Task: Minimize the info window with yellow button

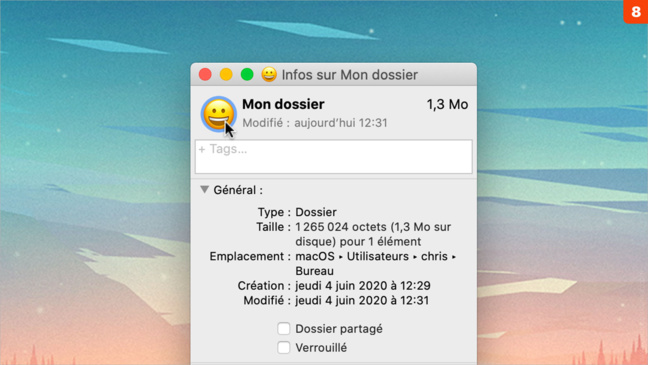Action: tap(226, 74)
